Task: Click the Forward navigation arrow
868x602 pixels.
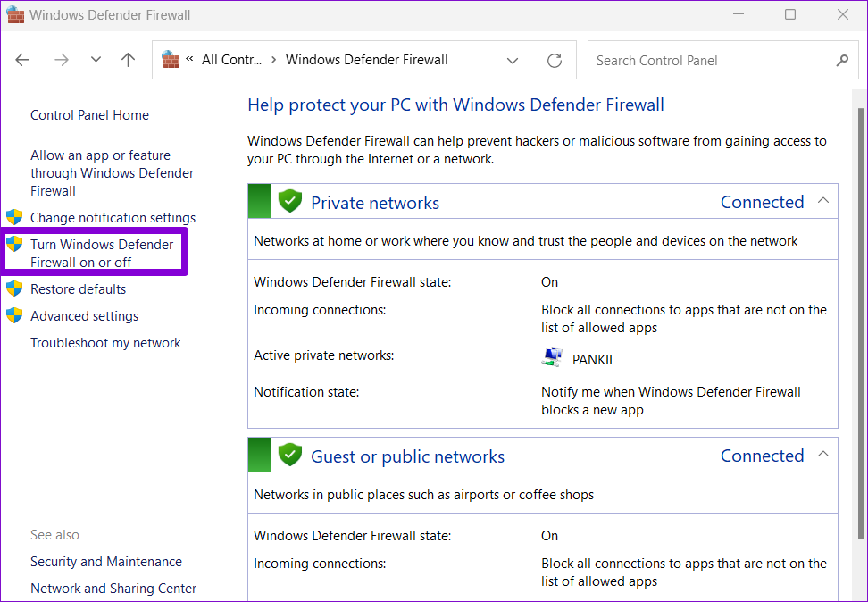Action: click(x=62, y=60)
